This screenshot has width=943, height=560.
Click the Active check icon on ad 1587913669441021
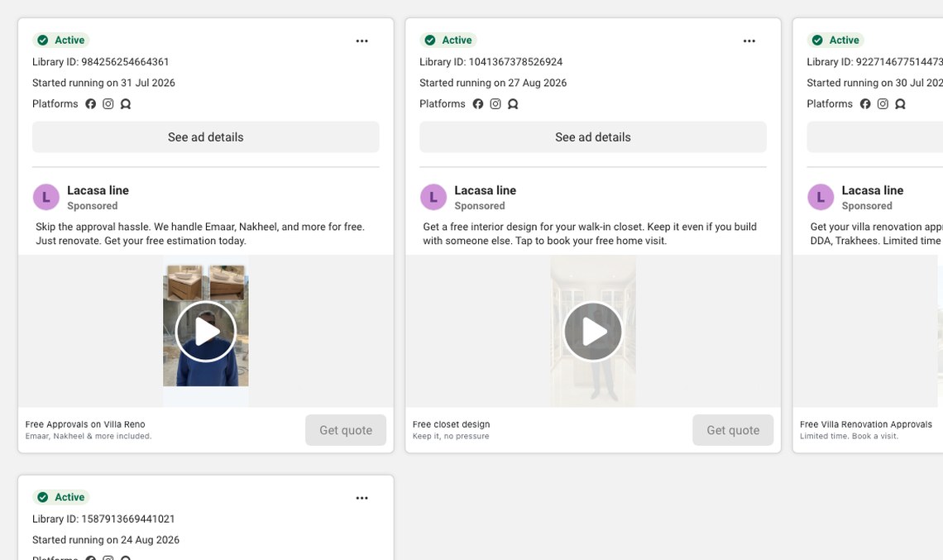43,497
